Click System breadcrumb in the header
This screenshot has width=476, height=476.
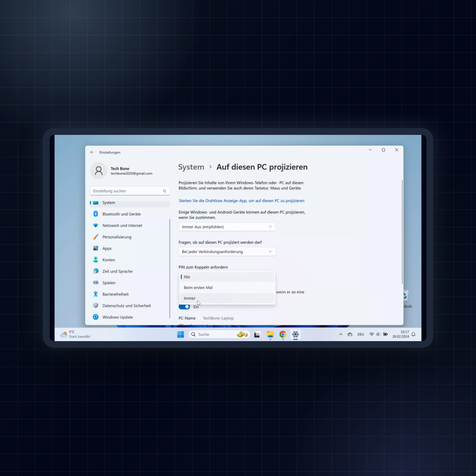191,167
